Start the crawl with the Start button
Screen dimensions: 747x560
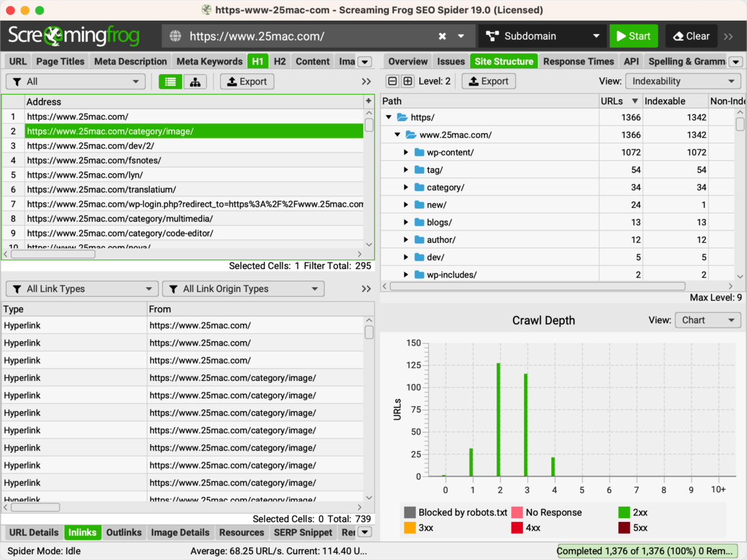634,36
